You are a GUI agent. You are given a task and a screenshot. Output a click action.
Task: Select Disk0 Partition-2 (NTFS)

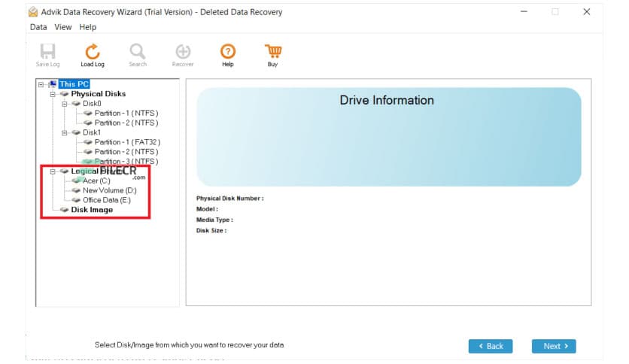pyautogui.click(x=126, y=123)
